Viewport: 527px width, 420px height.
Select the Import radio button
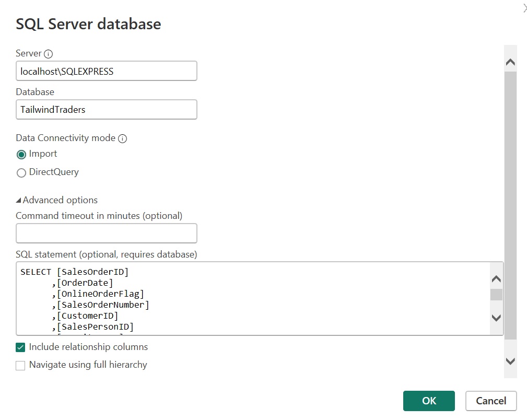(x=21, y=154)
